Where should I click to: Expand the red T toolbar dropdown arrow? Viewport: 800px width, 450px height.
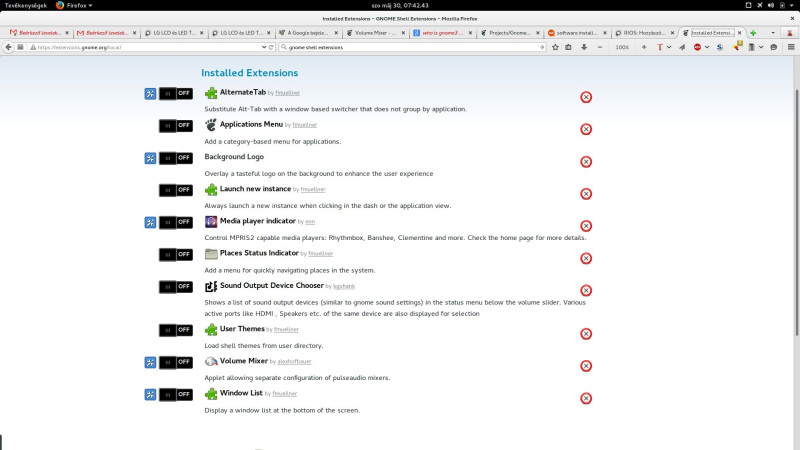coord(669,47)
